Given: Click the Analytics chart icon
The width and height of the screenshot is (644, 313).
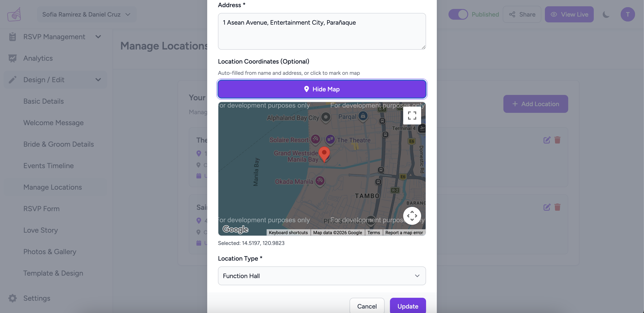Looking at the screenshot, I should click(x=13, y=58).
